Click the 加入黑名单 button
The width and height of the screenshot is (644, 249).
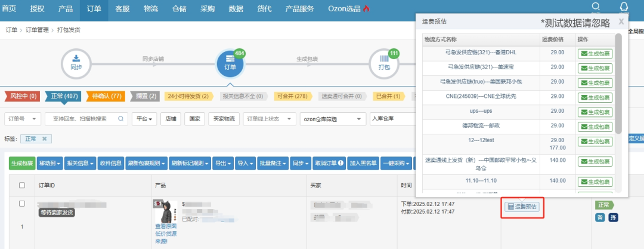pyautogui.click(x=364, y=163)
